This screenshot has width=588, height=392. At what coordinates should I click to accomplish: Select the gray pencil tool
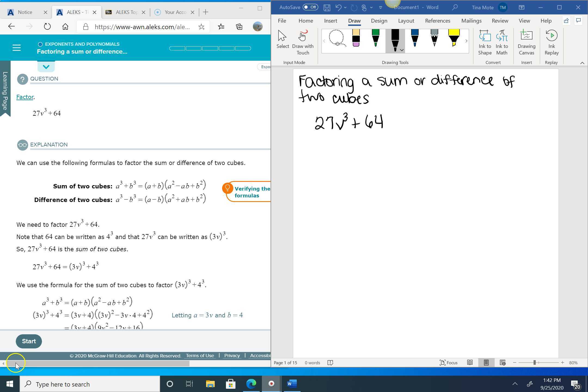(434, 38)
